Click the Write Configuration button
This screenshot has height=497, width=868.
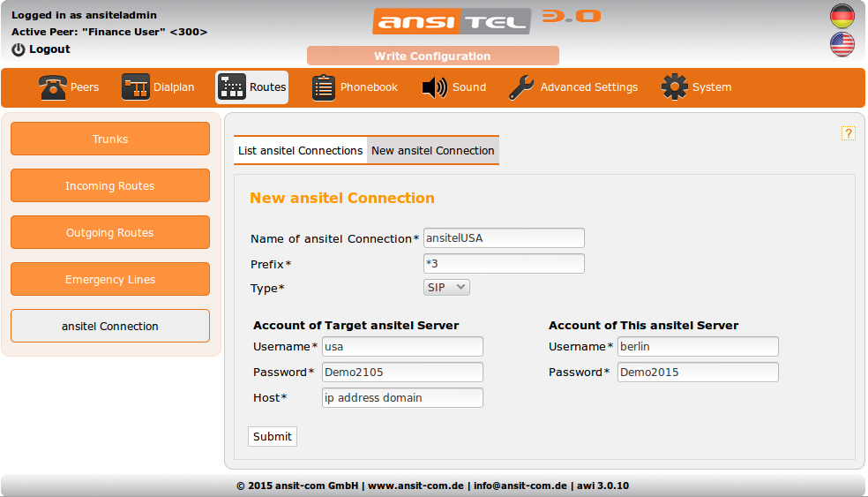click(432, 56)
